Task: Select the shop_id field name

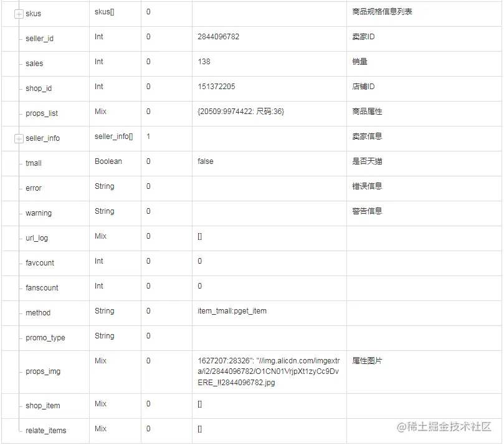Action: (39, 89)
